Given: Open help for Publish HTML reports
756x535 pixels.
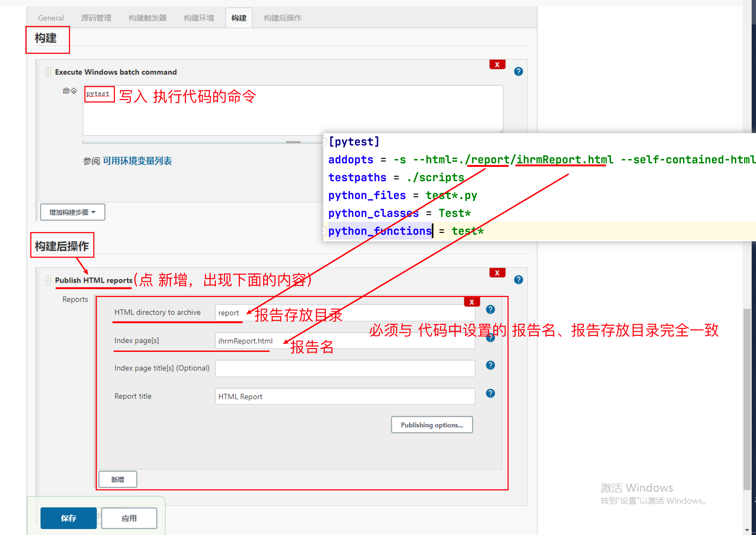Looking at the screenshot, I should pos(518,280).
